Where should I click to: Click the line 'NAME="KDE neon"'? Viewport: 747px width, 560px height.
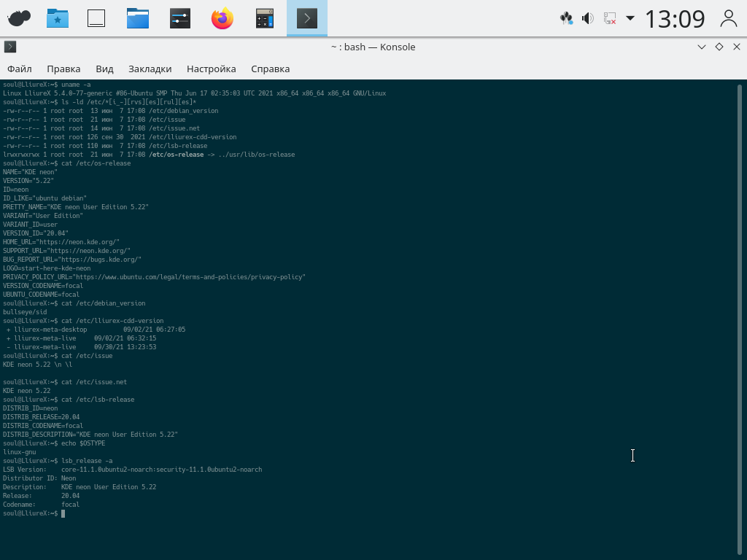tap(30, 172)
